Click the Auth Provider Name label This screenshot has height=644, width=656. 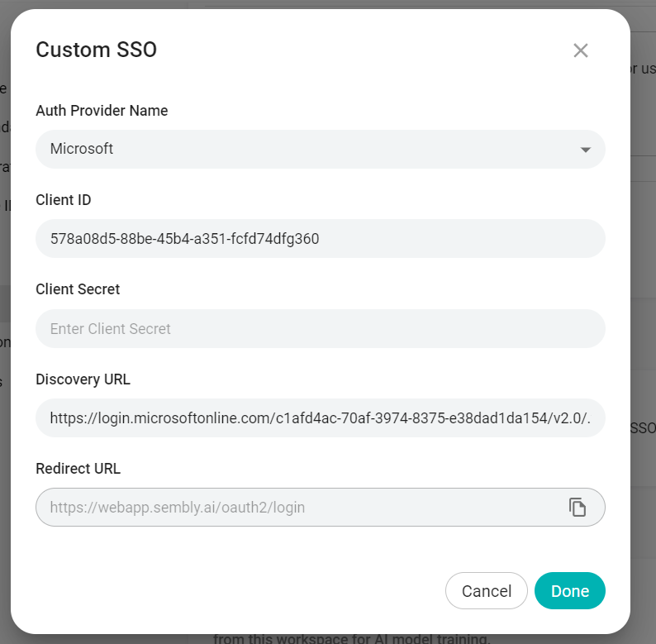[x=102, y=111]
